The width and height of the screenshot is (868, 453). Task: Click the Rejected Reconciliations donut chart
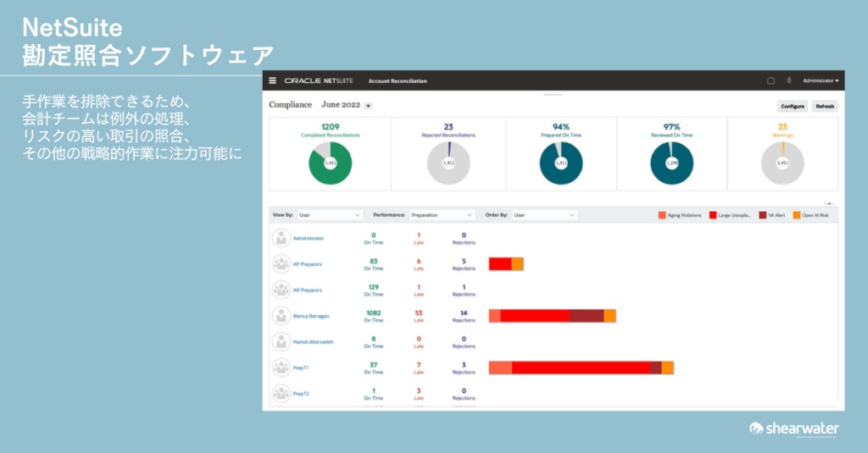pos(448,163)
